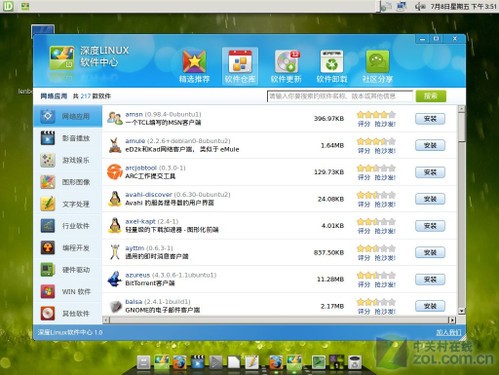Go to the 软件卸载 uninstall tab
Screen dimensions: 499x375
pyautogui.click(x=332, y=66)
